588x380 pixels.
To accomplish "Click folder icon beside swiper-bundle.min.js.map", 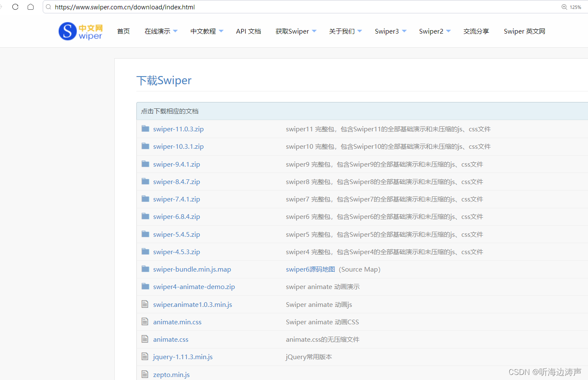I will 145,269.
